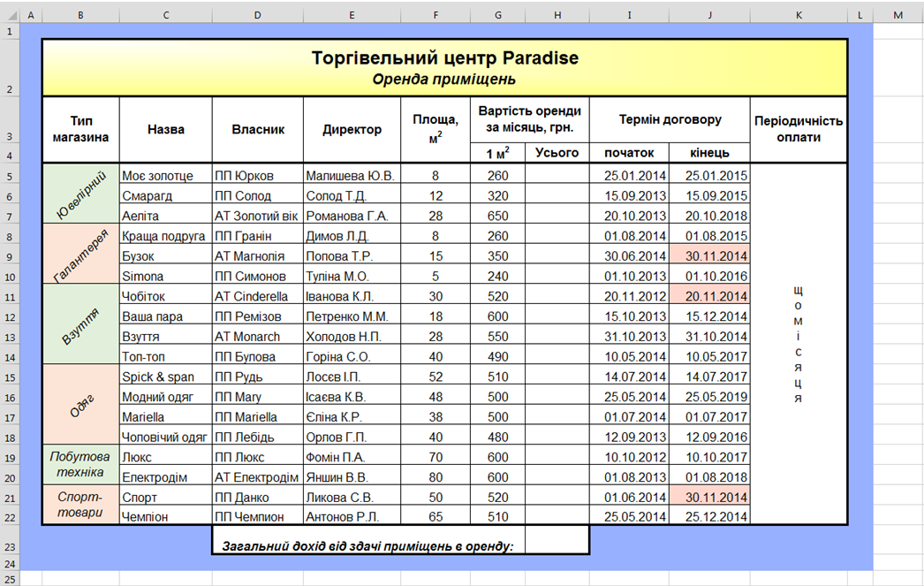Select the 'Назва' header cell
This screenshot has width=924, height=586.
pos(165,130)
